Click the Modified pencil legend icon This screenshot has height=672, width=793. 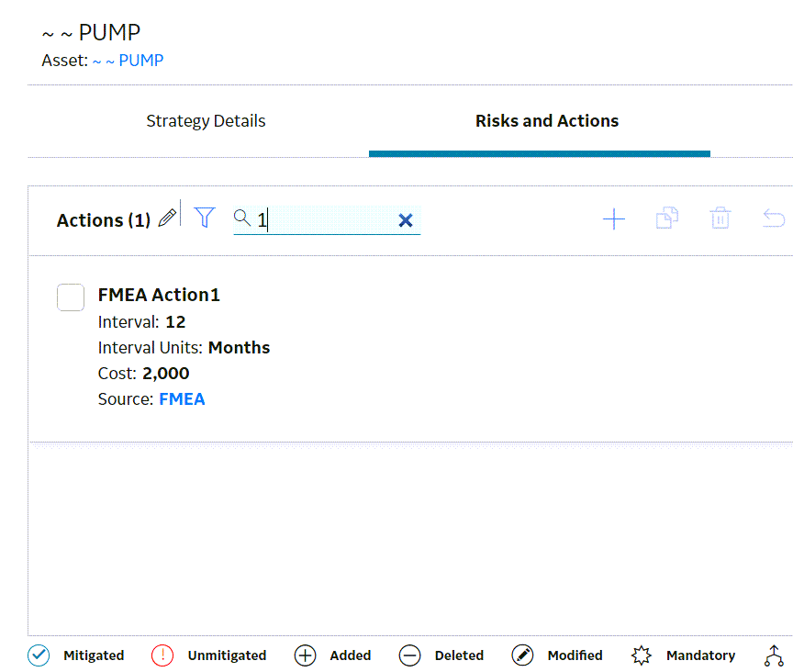pos(522,655)
